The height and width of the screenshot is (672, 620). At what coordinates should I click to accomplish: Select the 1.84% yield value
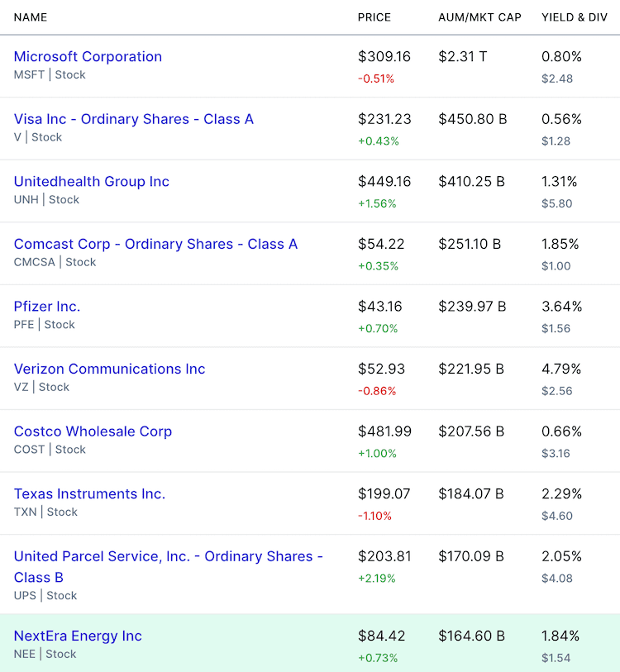[560, 636]
